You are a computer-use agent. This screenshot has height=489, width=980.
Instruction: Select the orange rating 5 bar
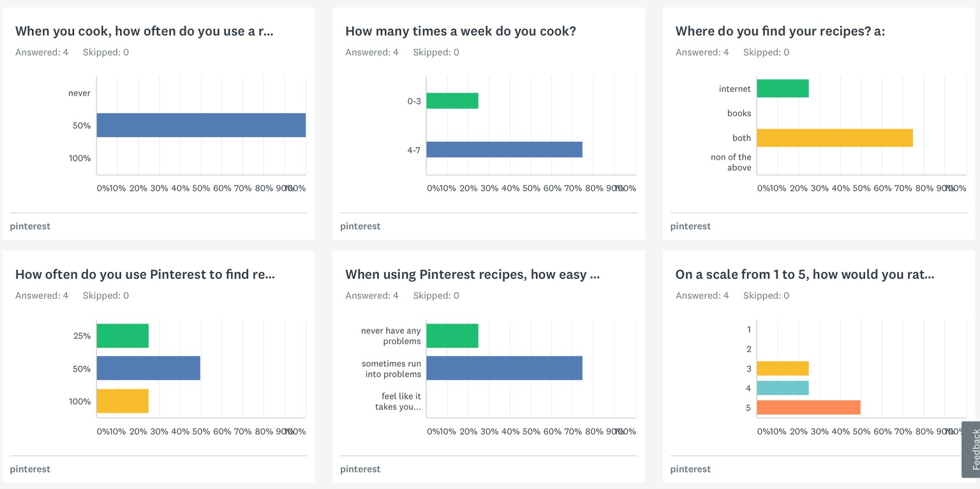pos(809,407)
